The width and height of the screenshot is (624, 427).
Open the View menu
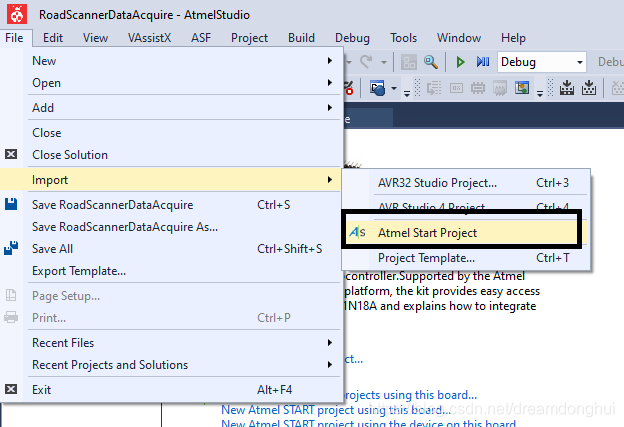click(96, 38)
